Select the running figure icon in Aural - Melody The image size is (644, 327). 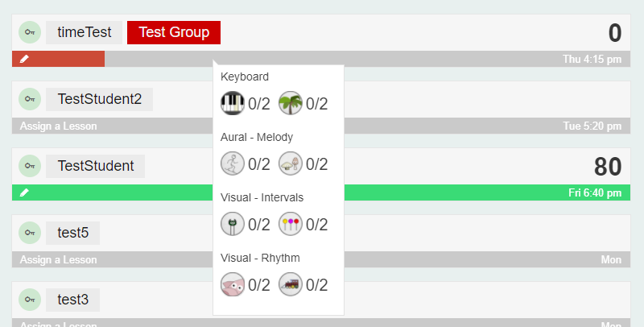click(233, 164)
